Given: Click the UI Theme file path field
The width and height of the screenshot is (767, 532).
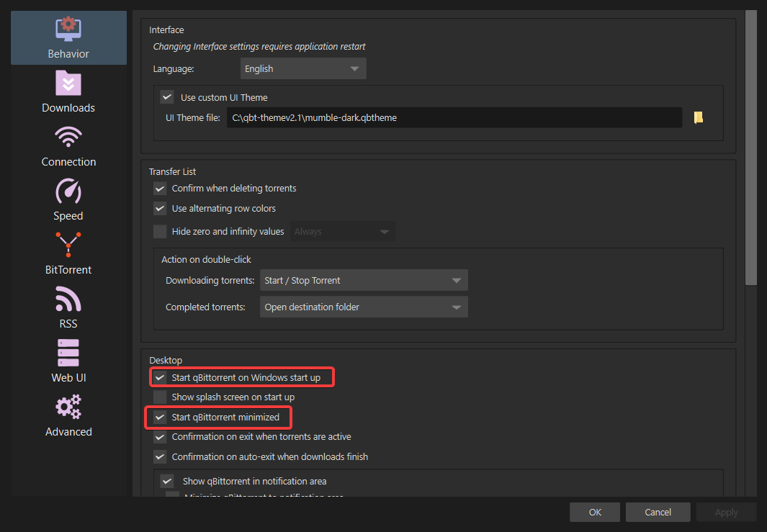Looking at the screenshot, I should point(454,117).
